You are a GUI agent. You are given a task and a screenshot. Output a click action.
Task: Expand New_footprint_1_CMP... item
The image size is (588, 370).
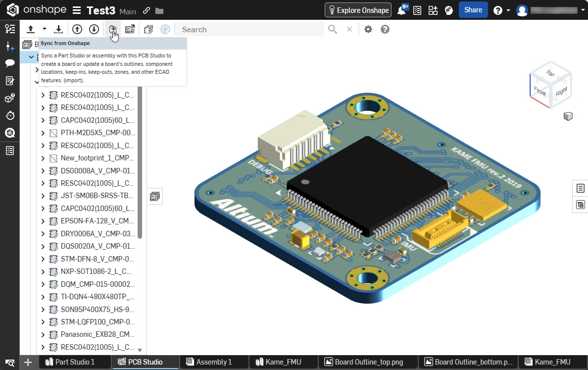pyautogui.click(x=43, y=158)
